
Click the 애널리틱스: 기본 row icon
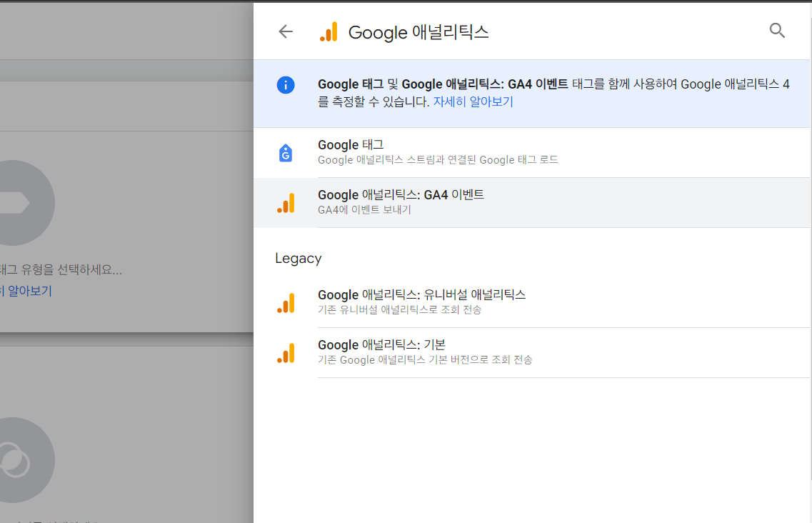[x=286, y=353]
